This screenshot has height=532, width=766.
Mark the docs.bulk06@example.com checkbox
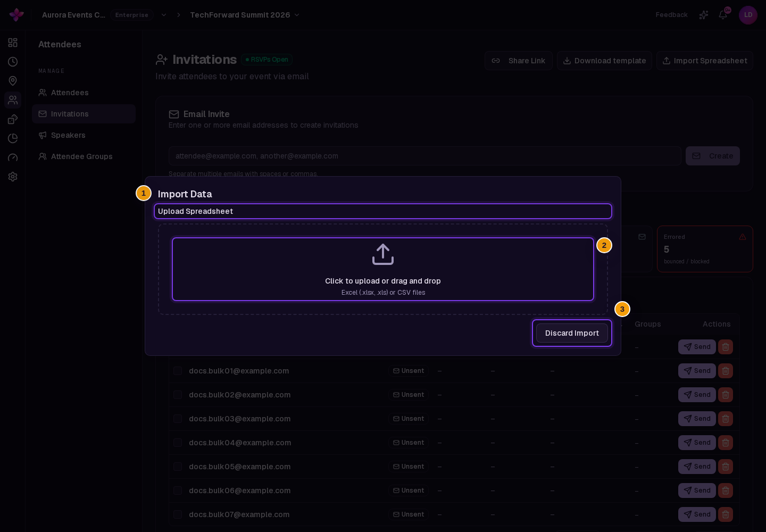(x=178, y=491)
